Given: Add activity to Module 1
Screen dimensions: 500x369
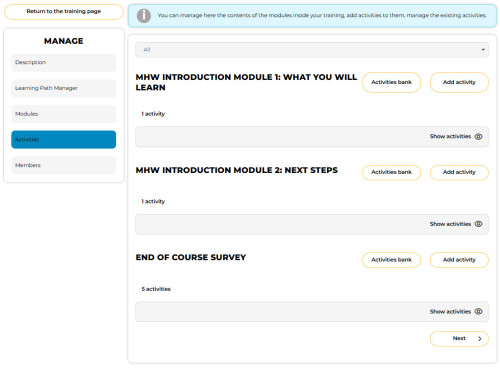Looking at the screenshot, I should 459,82.
